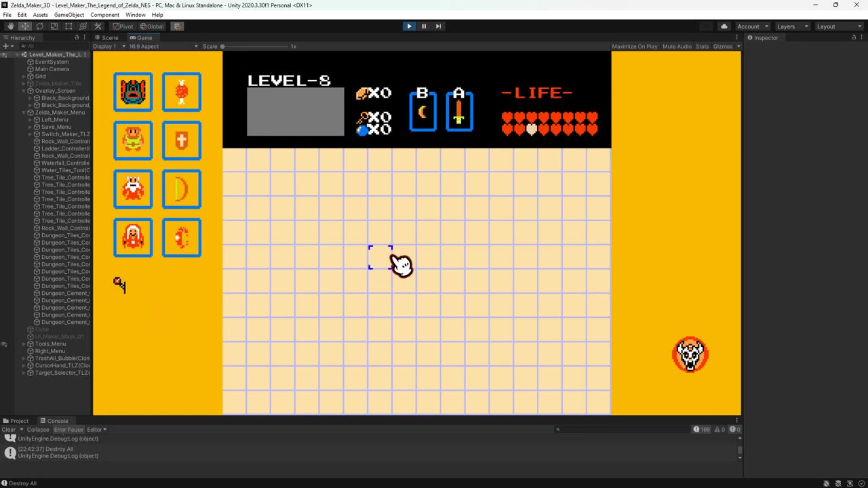Screen dimensions: 868x488
Task: Toggle Maximize On Play
Action: click(635, 46)
